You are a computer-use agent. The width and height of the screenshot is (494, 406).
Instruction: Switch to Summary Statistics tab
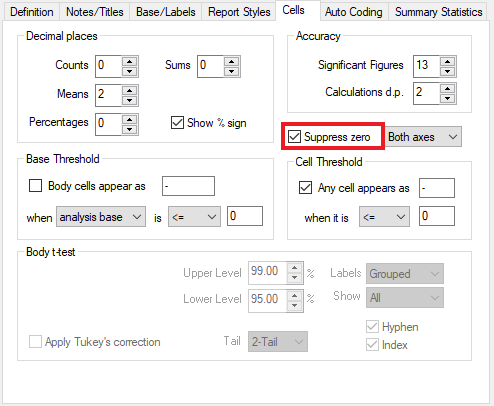pyautogui.click(x=438, y=12)
